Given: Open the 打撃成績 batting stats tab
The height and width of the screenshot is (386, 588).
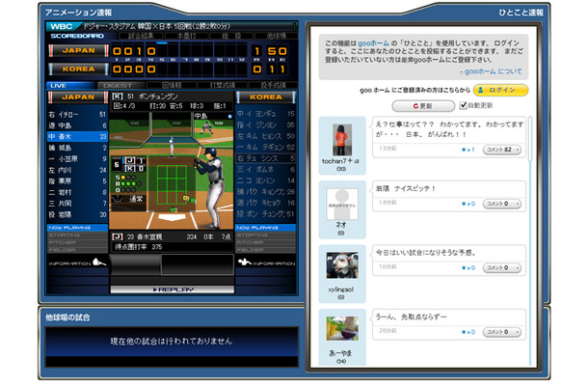Looking at the screenshot, I should [223, 86].
